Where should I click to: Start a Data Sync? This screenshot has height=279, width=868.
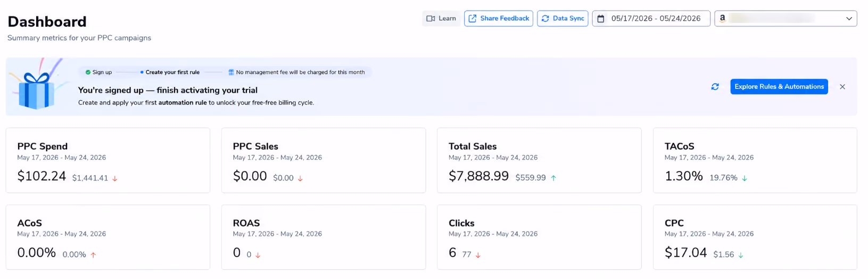click(x=563, y=19)
